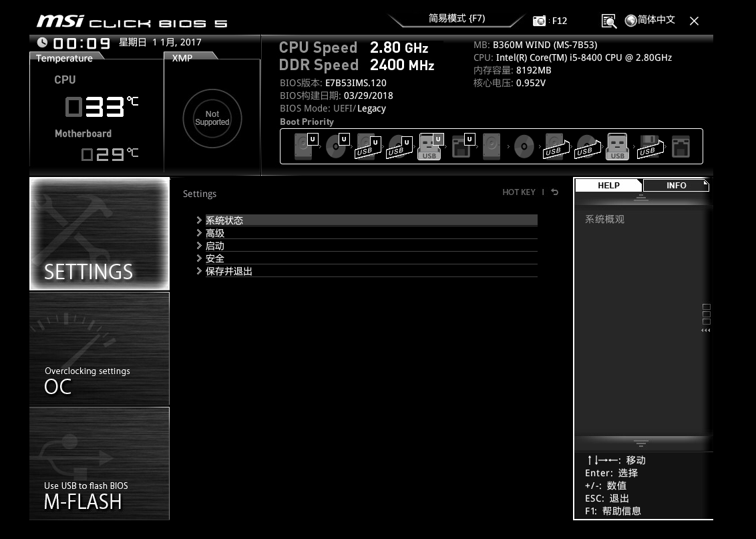Click the CPU temperature reading 33℃
The width and height of the screenshot is (756, 539).
[102, 106]
